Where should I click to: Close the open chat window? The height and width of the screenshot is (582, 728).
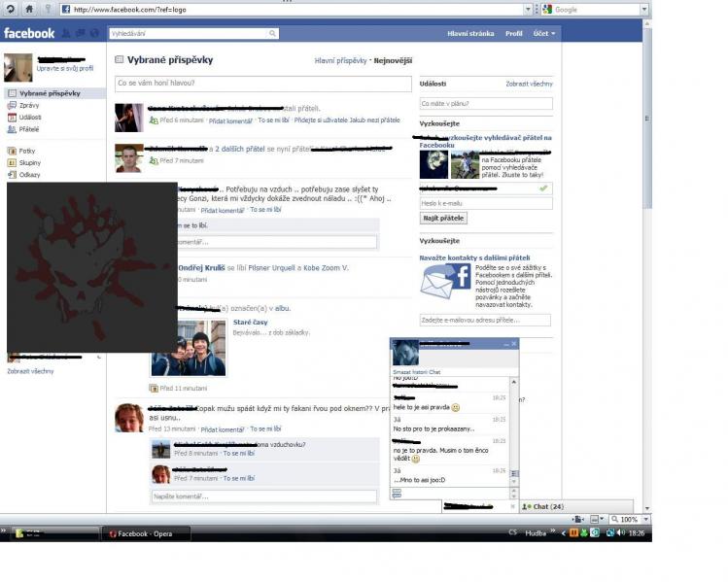pos(514,344)
